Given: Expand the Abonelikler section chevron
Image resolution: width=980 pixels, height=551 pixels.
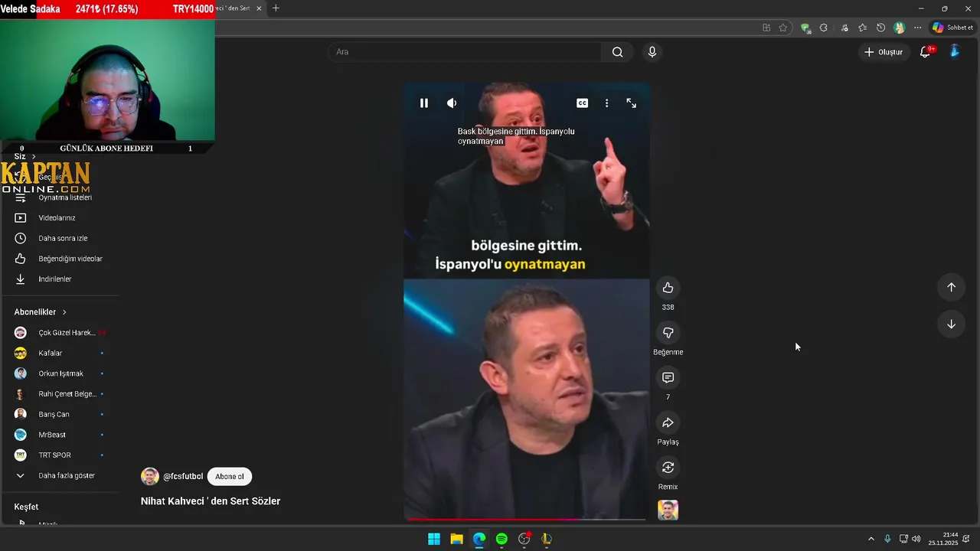Looking at the screenshot, I should (64, 312).
